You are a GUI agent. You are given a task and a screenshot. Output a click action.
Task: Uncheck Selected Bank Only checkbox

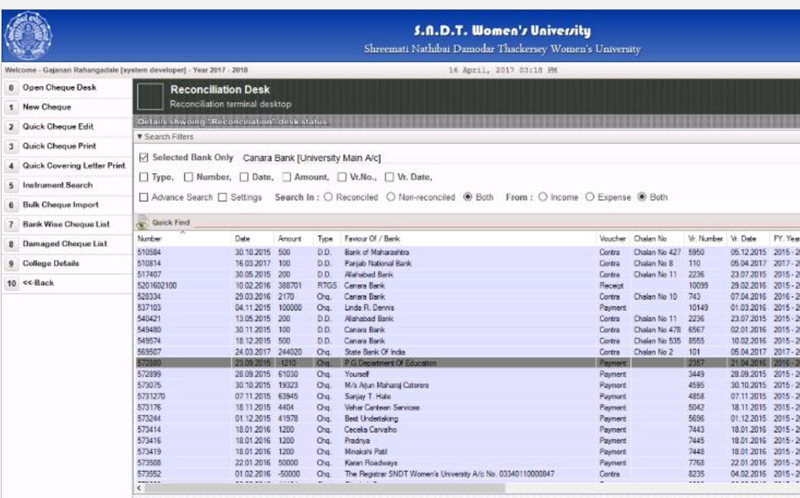click(x=144, y=158)
